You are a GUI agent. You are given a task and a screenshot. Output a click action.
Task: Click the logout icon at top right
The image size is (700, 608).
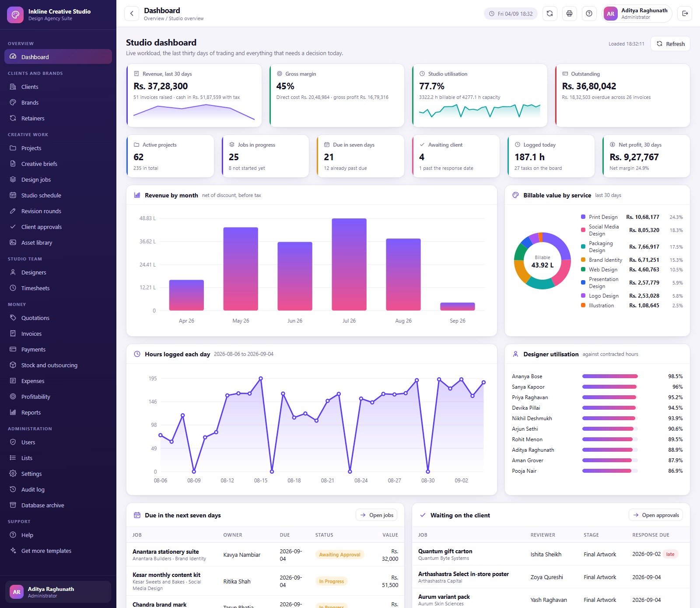tap(685, 14)
